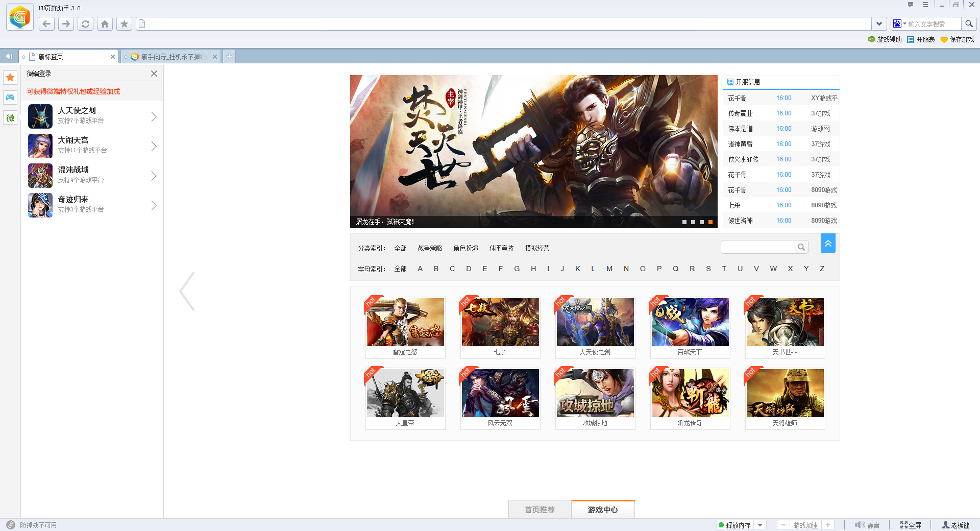This screenshot has height=531, width=980.
Task: Toggle fullscreen with the 全屏 button
Action: [x=911, y=525]
